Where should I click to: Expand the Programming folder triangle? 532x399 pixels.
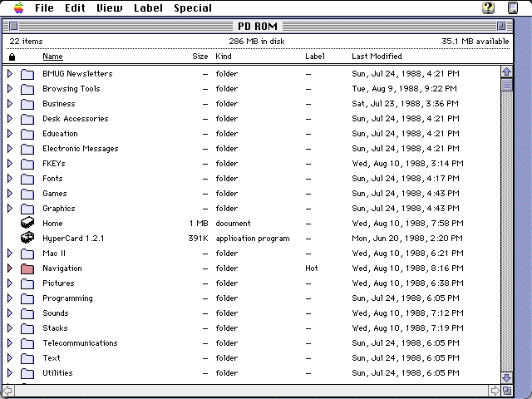[x=10, y=298]
